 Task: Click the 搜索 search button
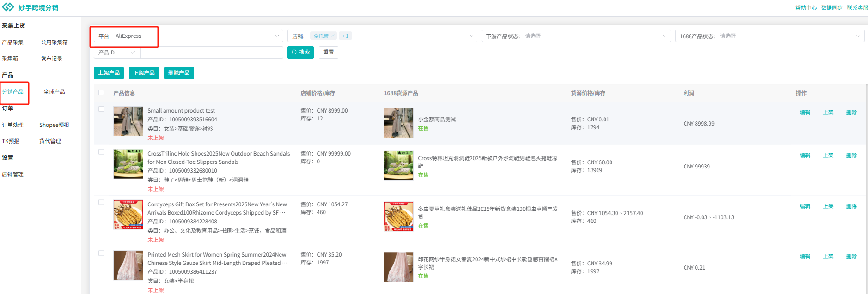coord(300,52)
